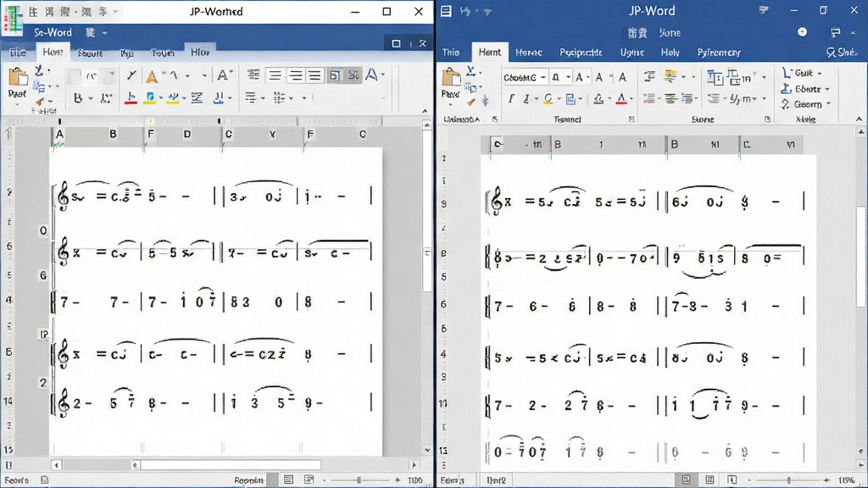The width and height of the screenshot is (868, 488).
Task: Click the inner restore-window icon on the left window's blue bar
Action: pyautogui.click(x=396, y=43)
